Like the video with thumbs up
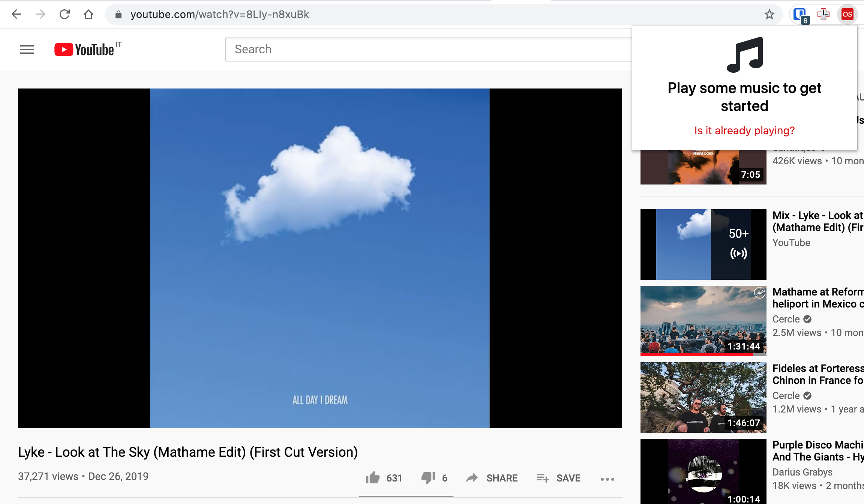 [x=373, y=478]
